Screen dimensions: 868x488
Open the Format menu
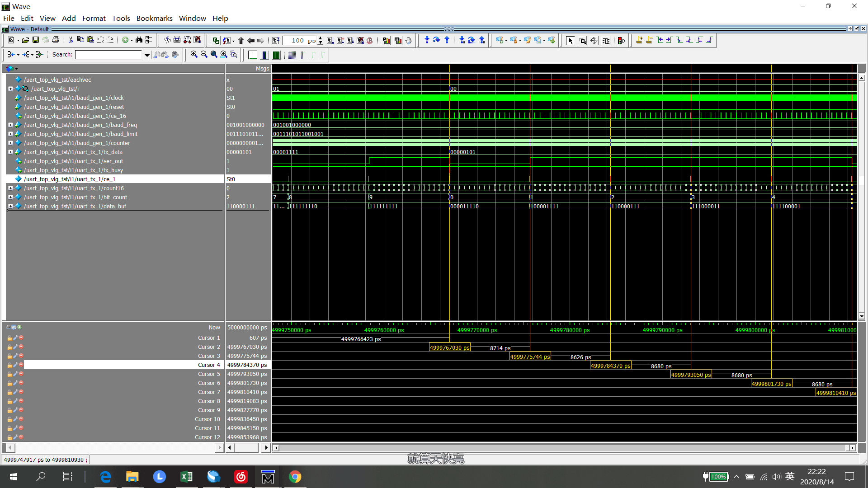coord(94,18)
